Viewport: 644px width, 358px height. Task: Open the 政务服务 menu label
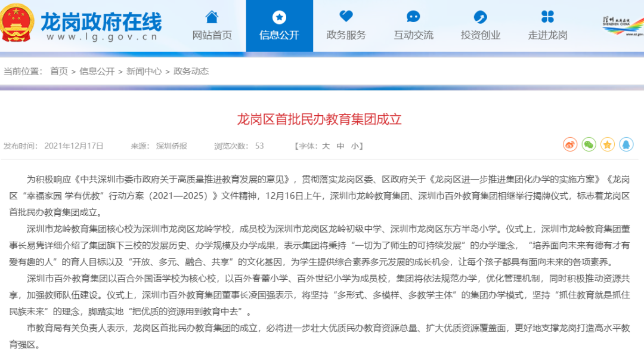click(x=346, y=35)
